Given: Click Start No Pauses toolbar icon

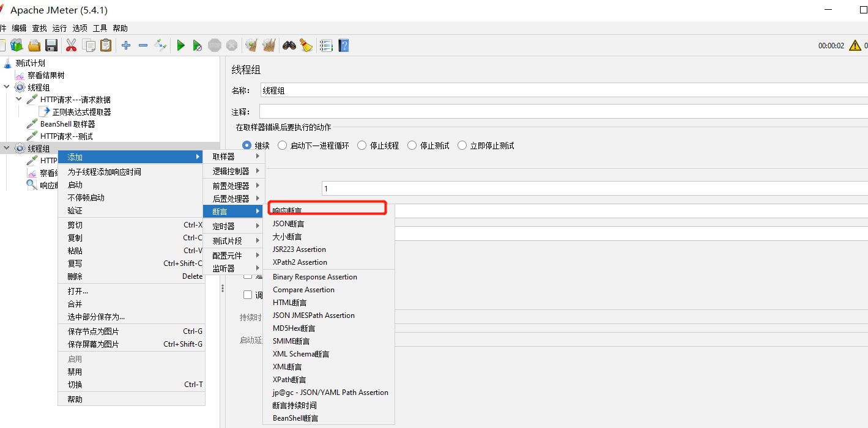Looking at the screenshot, I should point(197,45).
